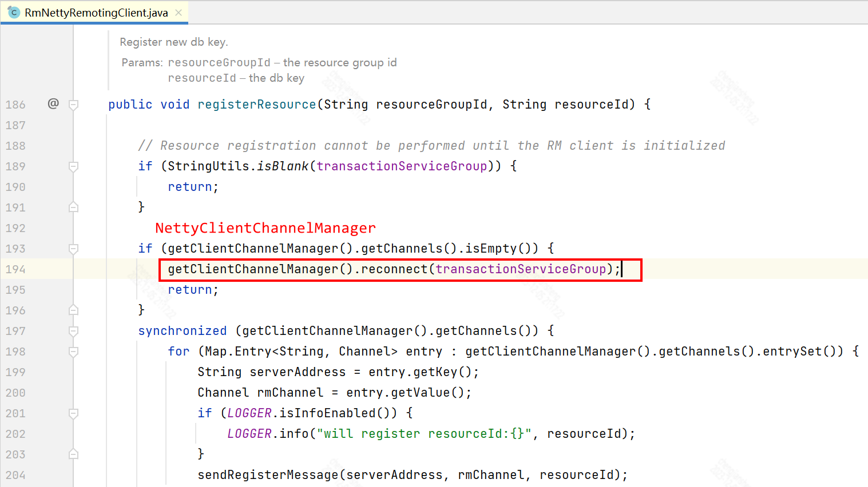Click the comment about RM client initialization
This screenshot has width=868, height=487.
(431, 146)
